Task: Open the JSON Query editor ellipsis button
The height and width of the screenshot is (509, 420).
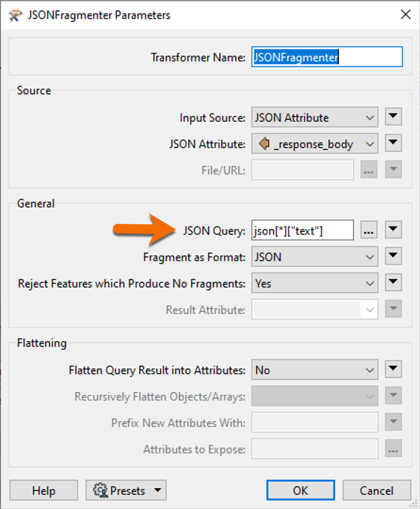Action: 369,230
